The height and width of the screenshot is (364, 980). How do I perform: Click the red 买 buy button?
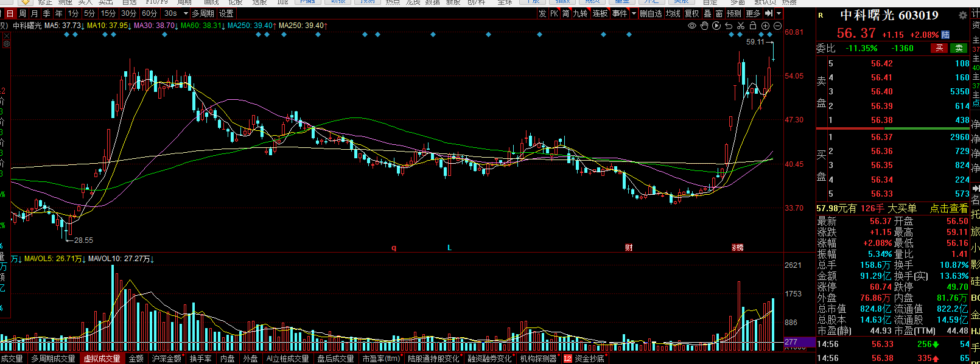(x=939, y=48)
